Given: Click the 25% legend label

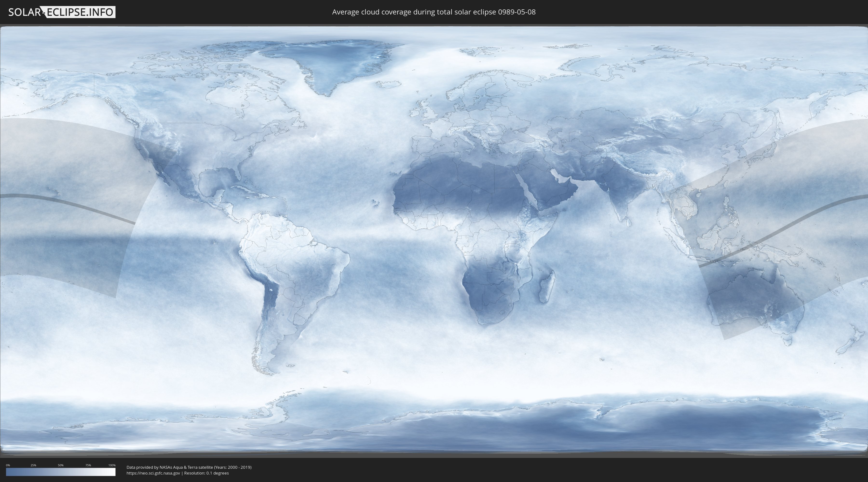Looking at the screenshot, I should click(33, 465).
